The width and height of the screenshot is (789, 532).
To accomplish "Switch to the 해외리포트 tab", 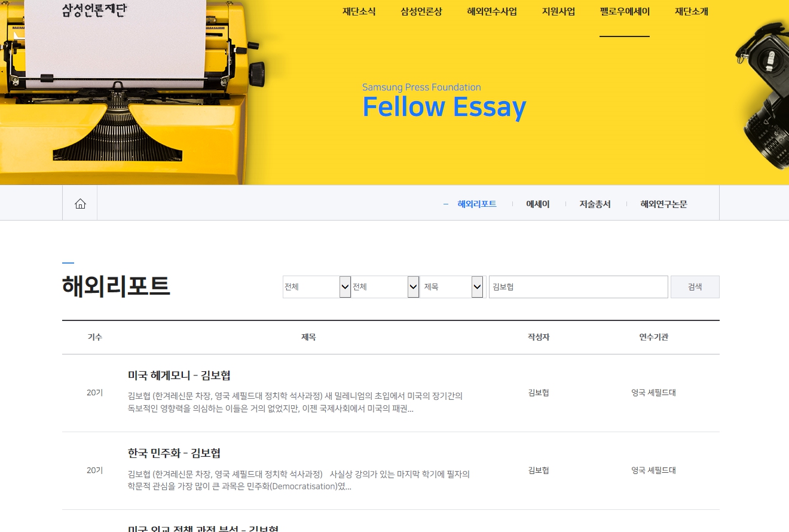I will pyautogui.click(x=476, y=204).
